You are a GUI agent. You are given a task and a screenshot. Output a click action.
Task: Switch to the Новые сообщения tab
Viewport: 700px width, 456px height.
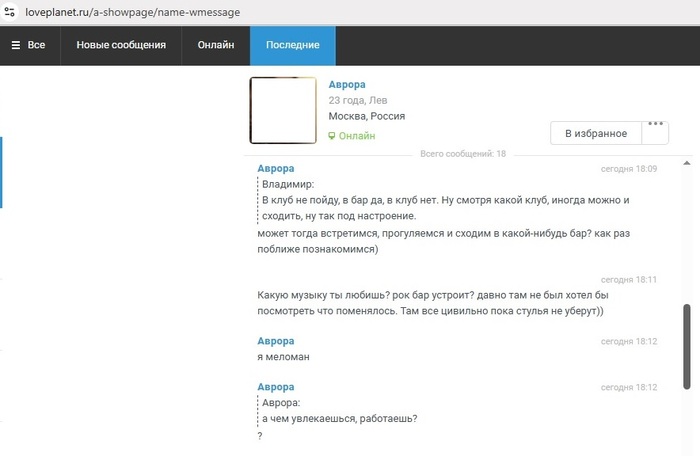coord(121,45)
